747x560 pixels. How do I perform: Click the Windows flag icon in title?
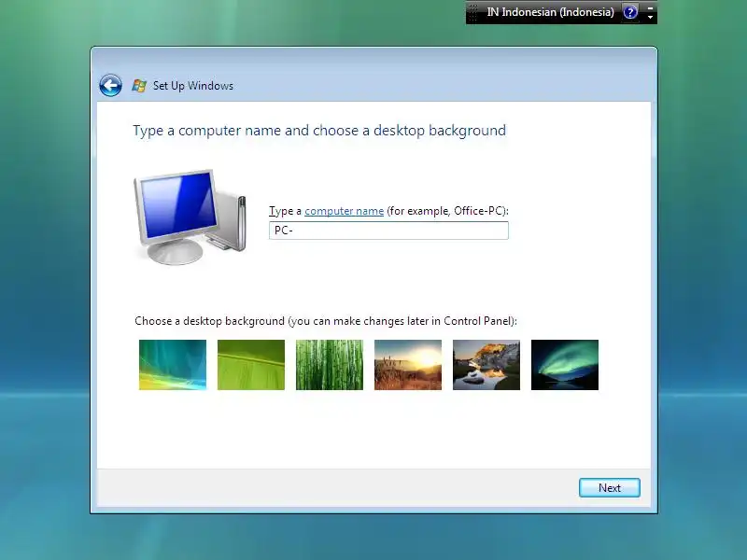pos(139,86)
